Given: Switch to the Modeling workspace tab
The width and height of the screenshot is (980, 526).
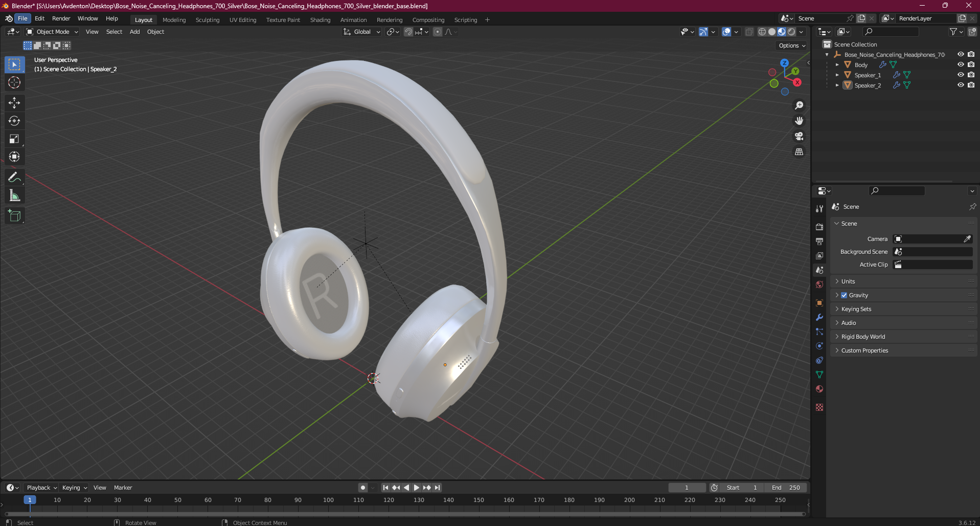Looking at the screenshot, I should 174,20.
